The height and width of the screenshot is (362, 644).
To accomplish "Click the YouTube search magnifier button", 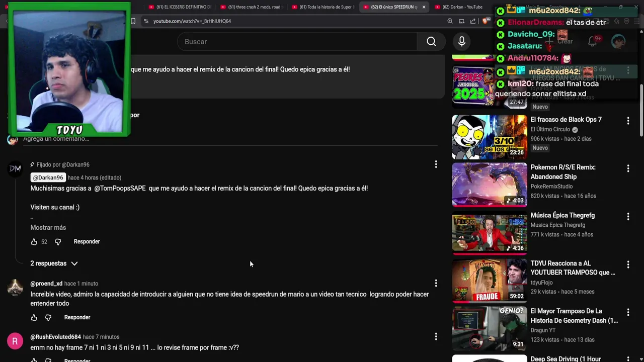I will click(x=431, y=42).
